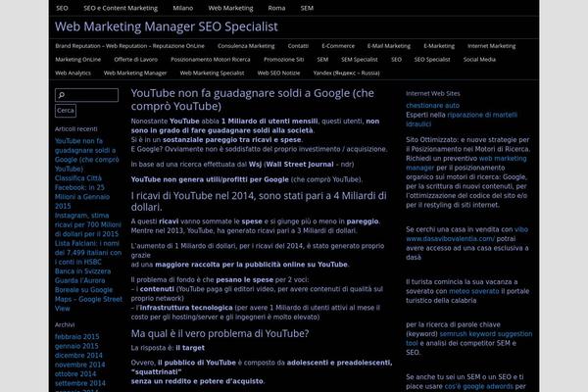Go to Web Marketing top menu
Image resolution: width=588 pixels, height=392 pixels.
pyautogui.click(x=230, y=8)
